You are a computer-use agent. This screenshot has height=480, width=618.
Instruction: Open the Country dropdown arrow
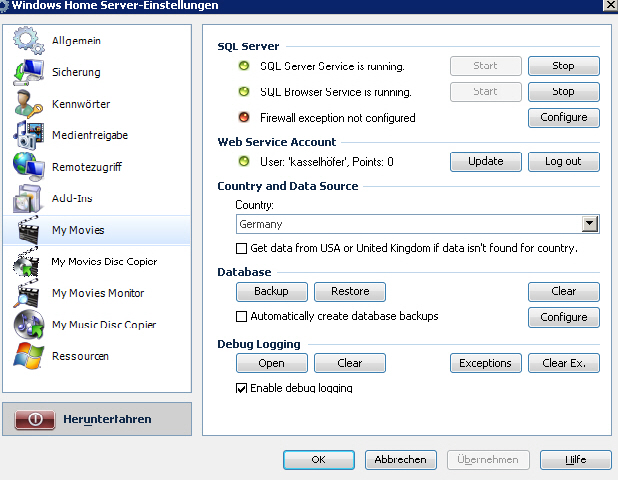tap(590, 224)
